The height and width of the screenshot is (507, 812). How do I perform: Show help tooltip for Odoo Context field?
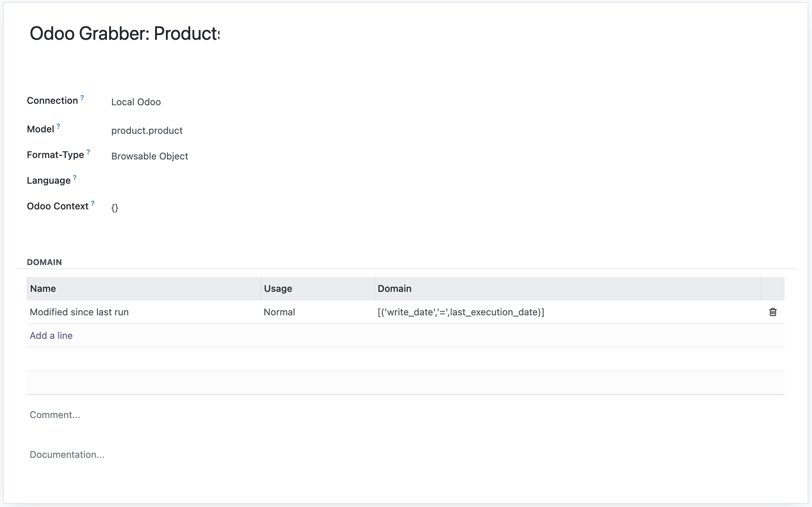pos(93,203)
